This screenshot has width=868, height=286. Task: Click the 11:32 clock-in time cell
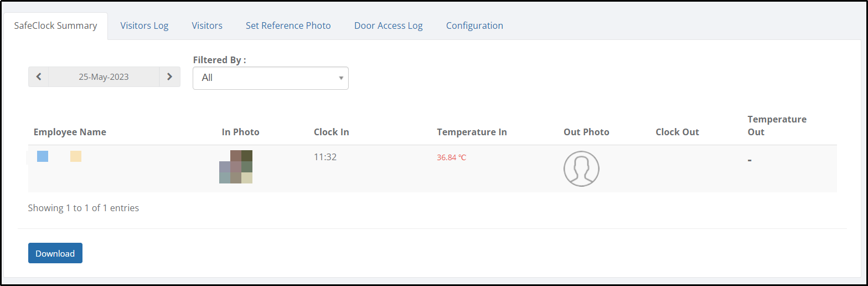point(325,157)
